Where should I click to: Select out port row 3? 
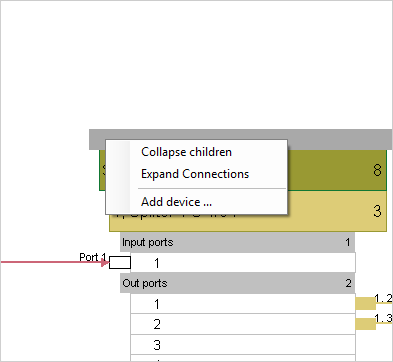(243, 344)
